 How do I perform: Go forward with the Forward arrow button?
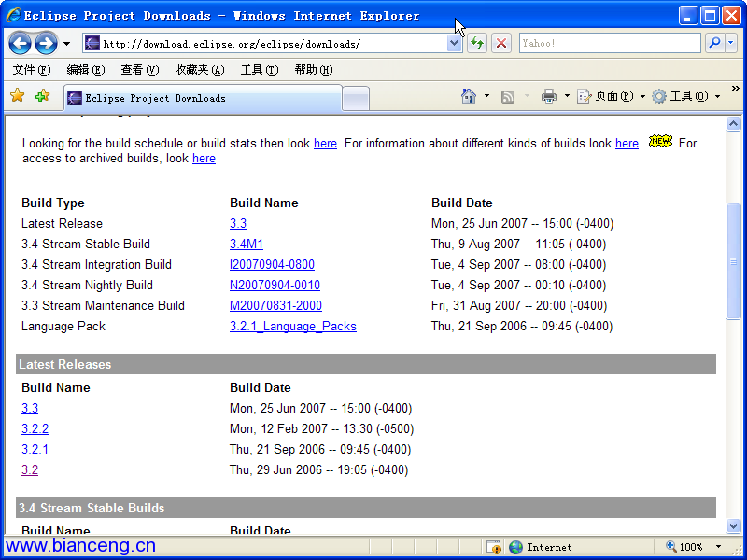(46, 44)
